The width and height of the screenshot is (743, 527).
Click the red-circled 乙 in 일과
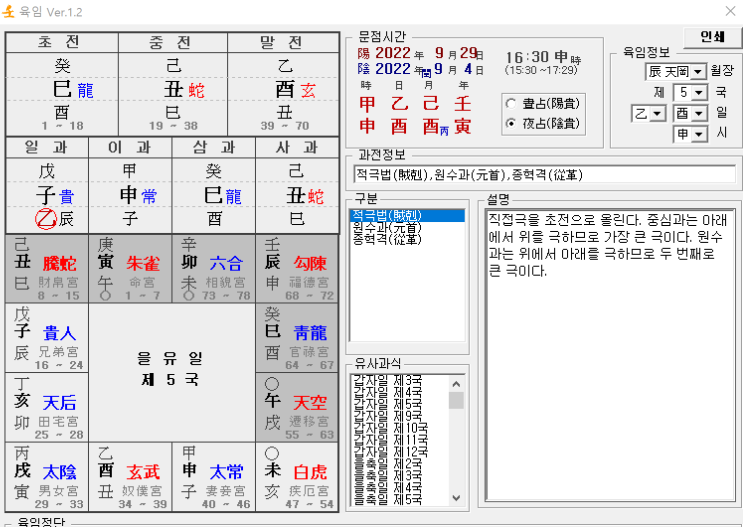point(46,219)
